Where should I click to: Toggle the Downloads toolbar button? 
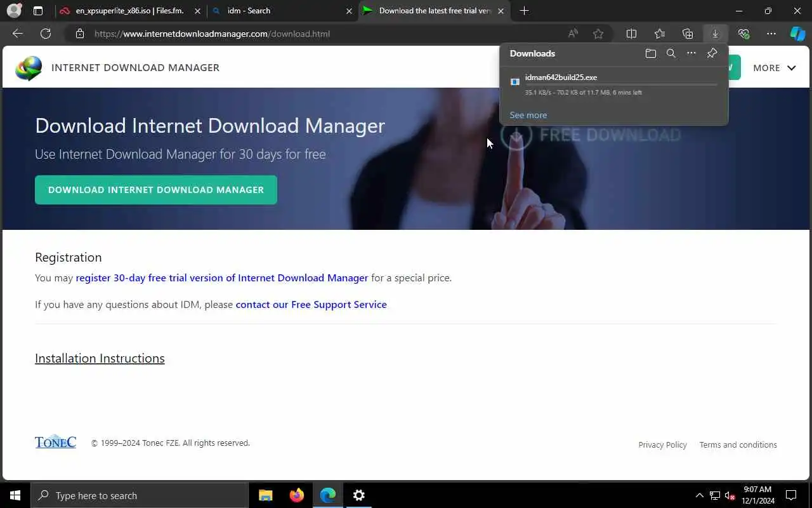(715, 34)
